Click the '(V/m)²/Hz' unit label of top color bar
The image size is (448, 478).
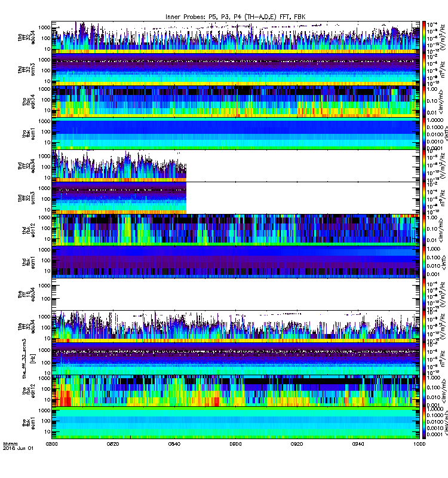coord(444,37)
